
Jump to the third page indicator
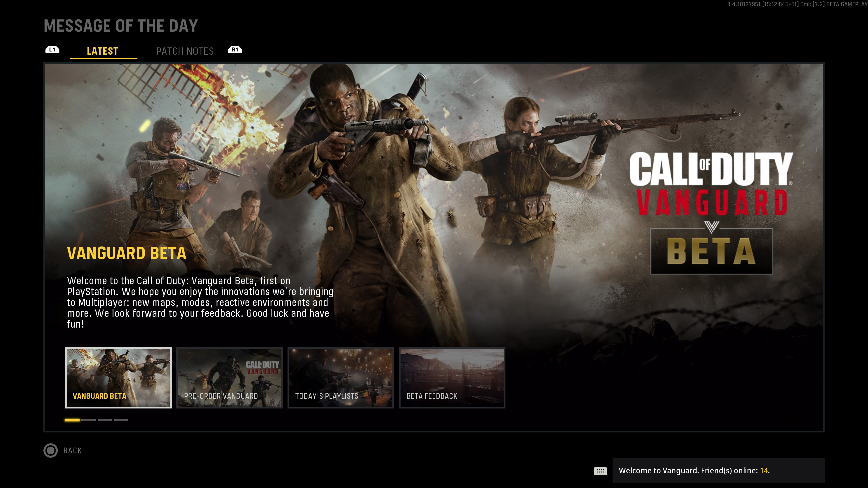click(105, 420)
